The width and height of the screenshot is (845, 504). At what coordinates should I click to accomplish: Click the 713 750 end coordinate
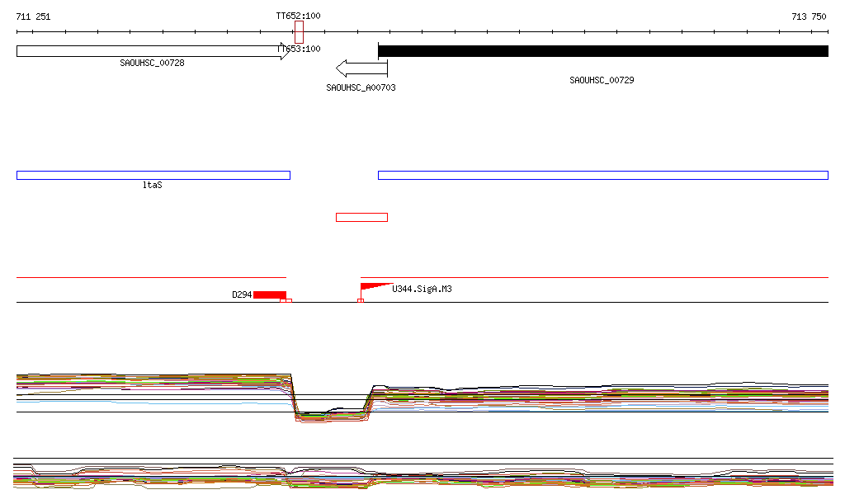[x=809, y=16]
